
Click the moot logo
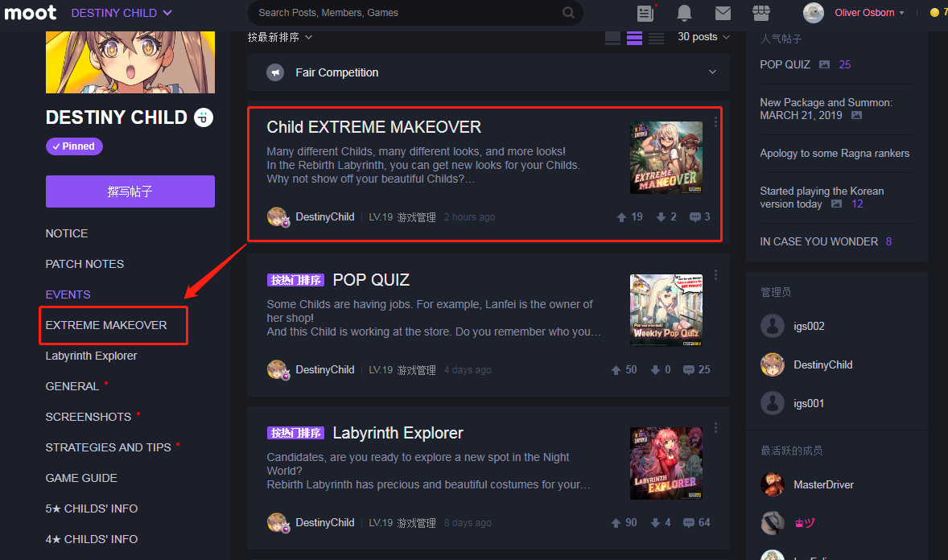(x=31, y=12)
